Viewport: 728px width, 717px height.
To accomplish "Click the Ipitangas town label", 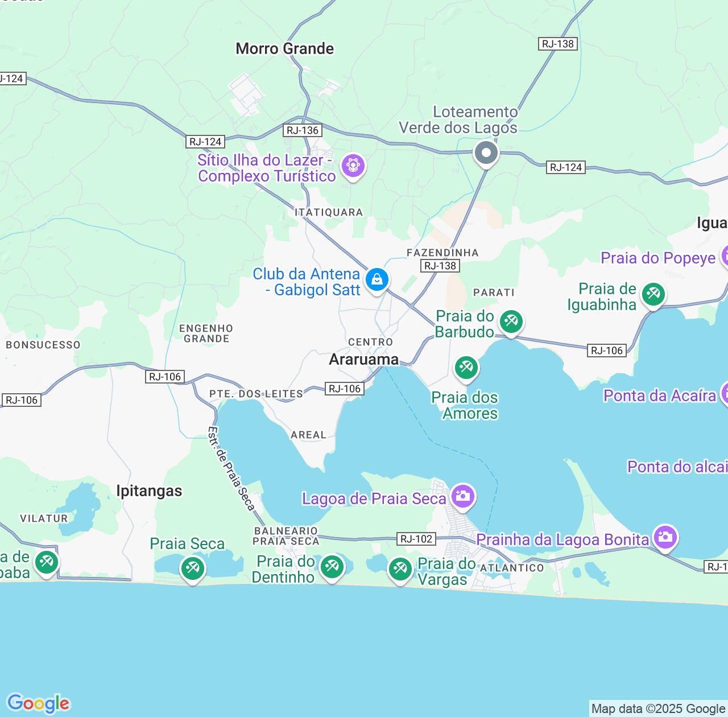I will [149, 491].
